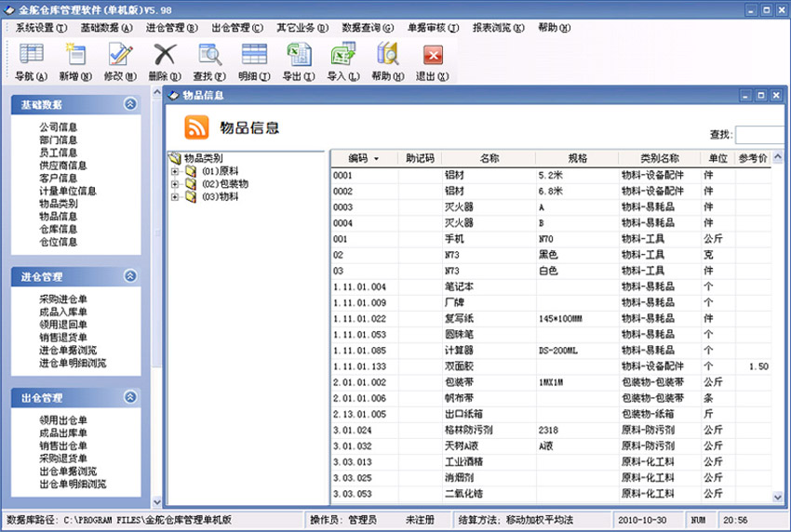This screenshot has height=532, width=791.
Task: Open the 单据审核 menu
Action: pyautogui.click(x=434, y=28)
